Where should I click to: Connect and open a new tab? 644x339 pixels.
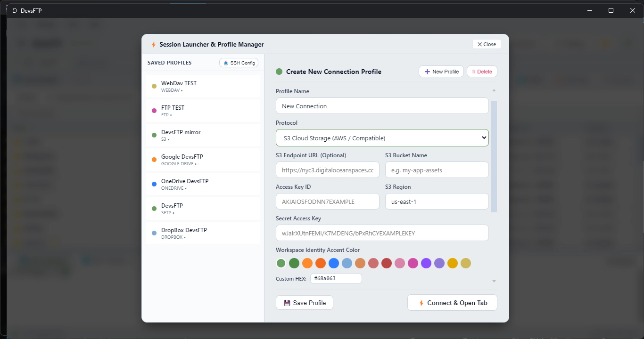[x=452, y=303]
